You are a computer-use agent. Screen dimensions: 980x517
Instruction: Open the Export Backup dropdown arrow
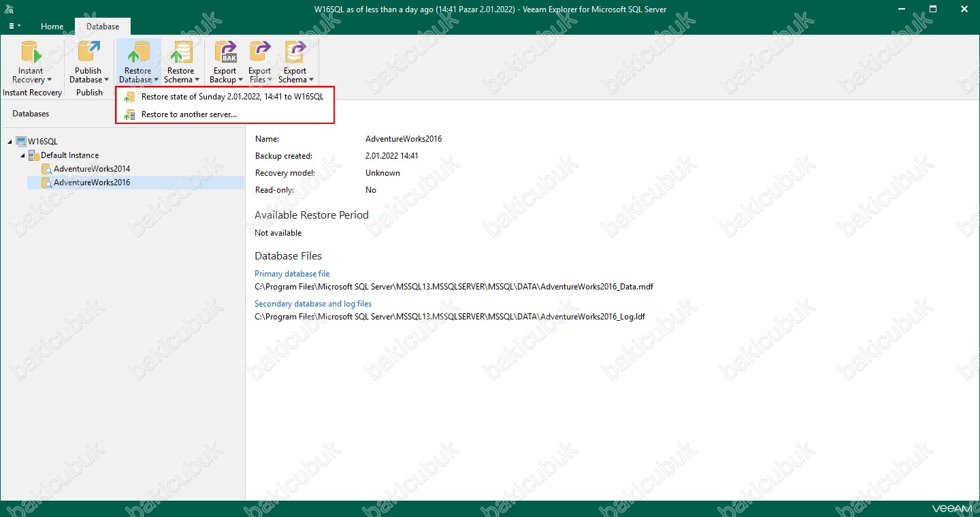tap(240, 80)
